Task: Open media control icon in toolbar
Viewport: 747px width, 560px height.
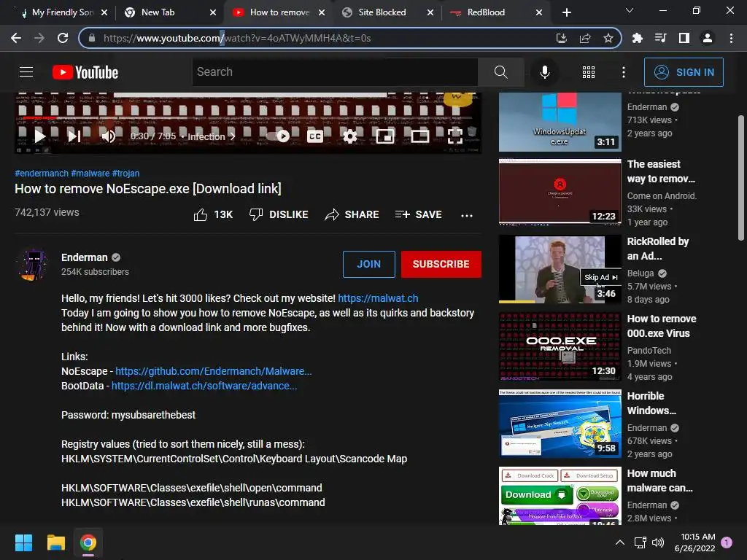Action: pos(660,38)
